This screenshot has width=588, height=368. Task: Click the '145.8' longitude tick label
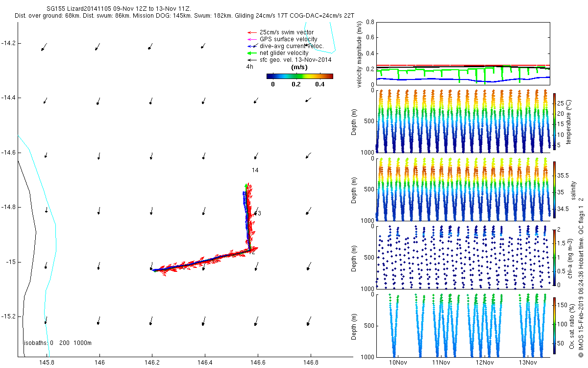[x=47, y=363]
